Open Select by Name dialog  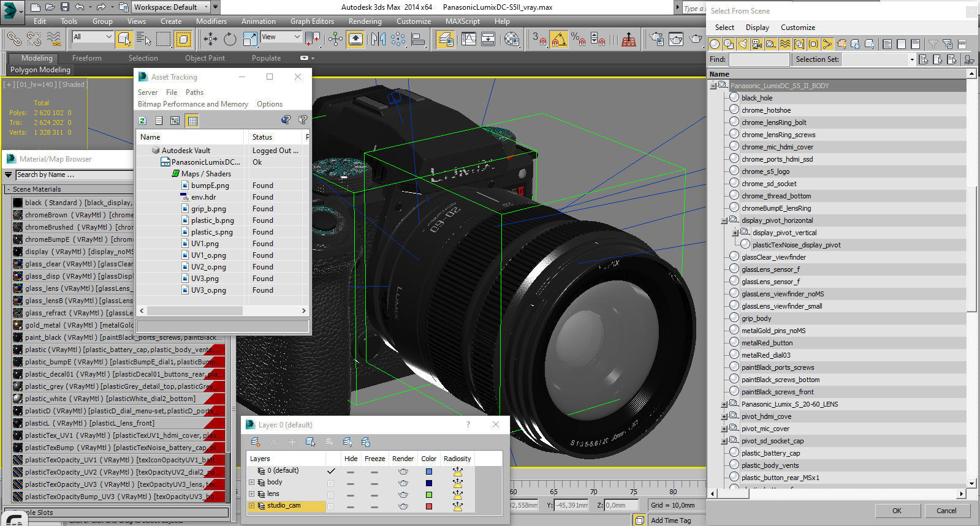click(x=144, y=39)
